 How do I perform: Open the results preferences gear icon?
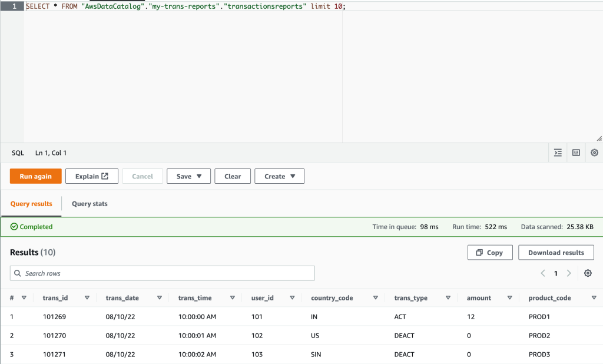point(587,273)
